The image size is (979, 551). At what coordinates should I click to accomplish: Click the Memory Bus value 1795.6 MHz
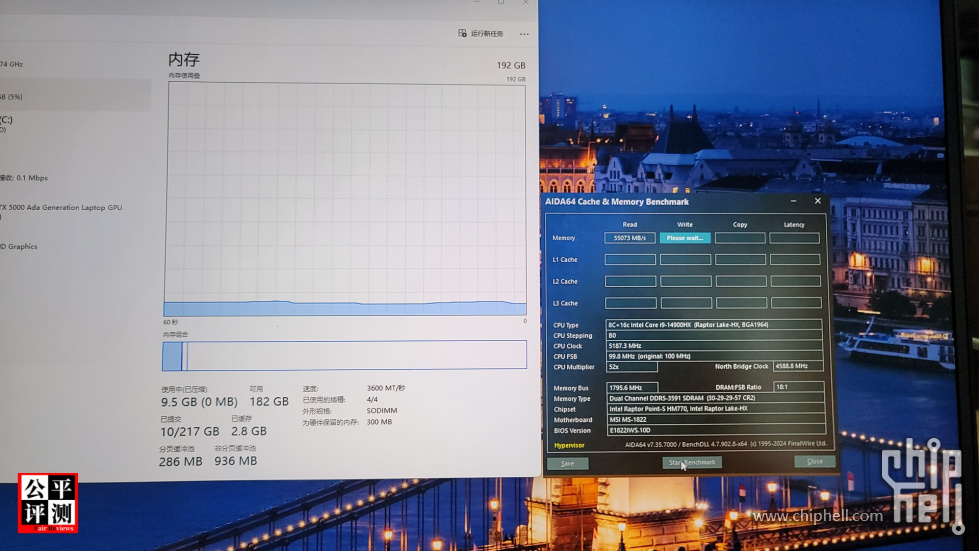(632, 388)
